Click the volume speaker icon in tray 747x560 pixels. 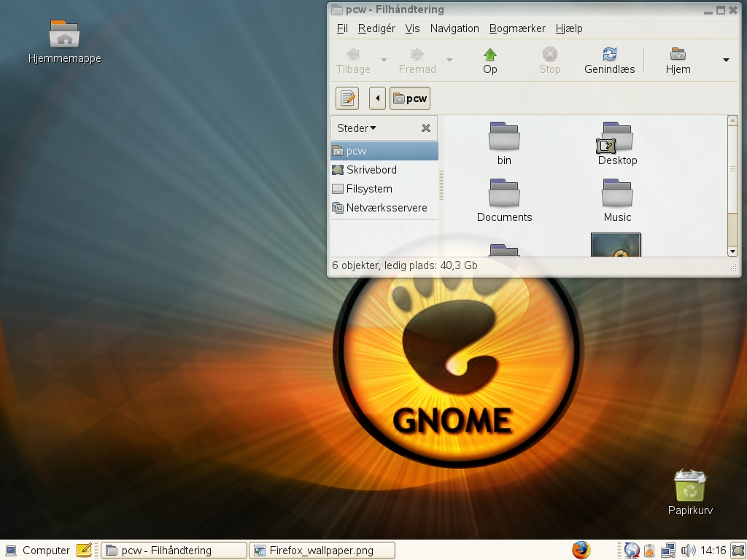click(687, 551)
